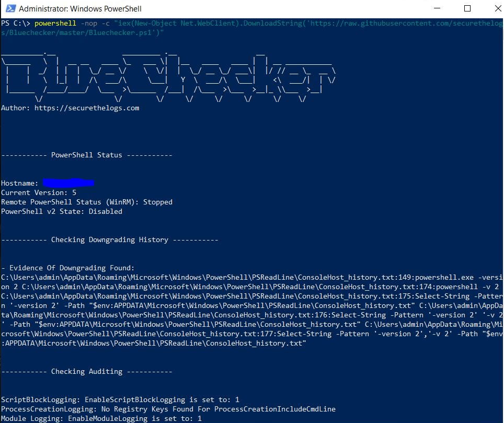Click the PowerShell icon in the title bar

[11, 8]
